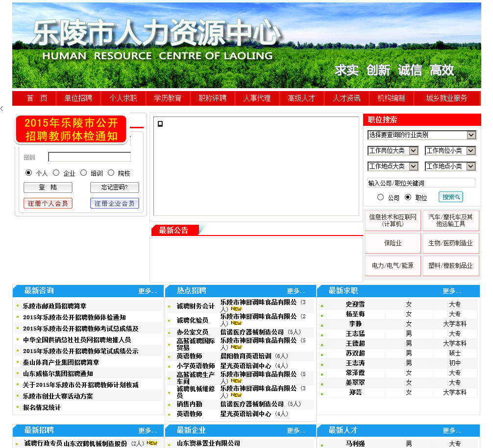
Task: Open the 小学英语教师 job posting
Action: click(196, 366)
